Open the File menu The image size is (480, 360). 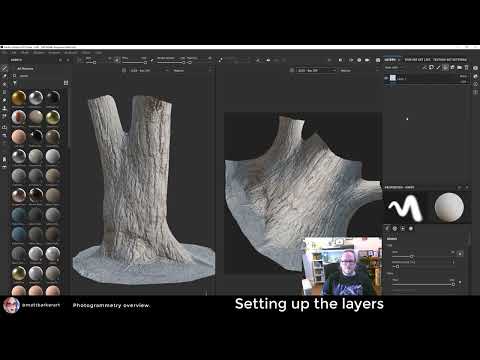[x=4, y=53]
